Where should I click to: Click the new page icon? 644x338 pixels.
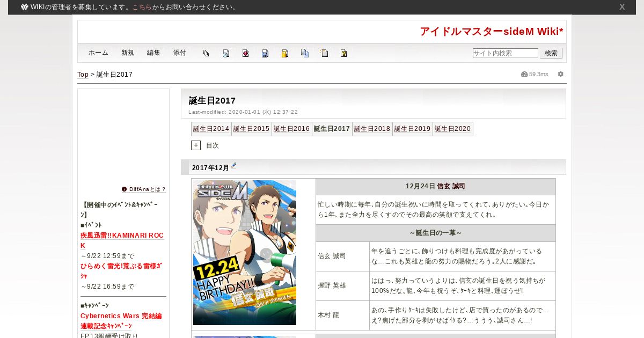pos(324,53)
